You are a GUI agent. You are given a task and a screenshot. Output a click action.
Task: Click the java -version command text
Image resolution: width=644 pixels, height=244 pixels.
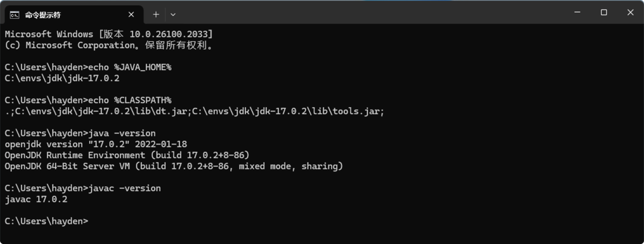pos(122,133)
